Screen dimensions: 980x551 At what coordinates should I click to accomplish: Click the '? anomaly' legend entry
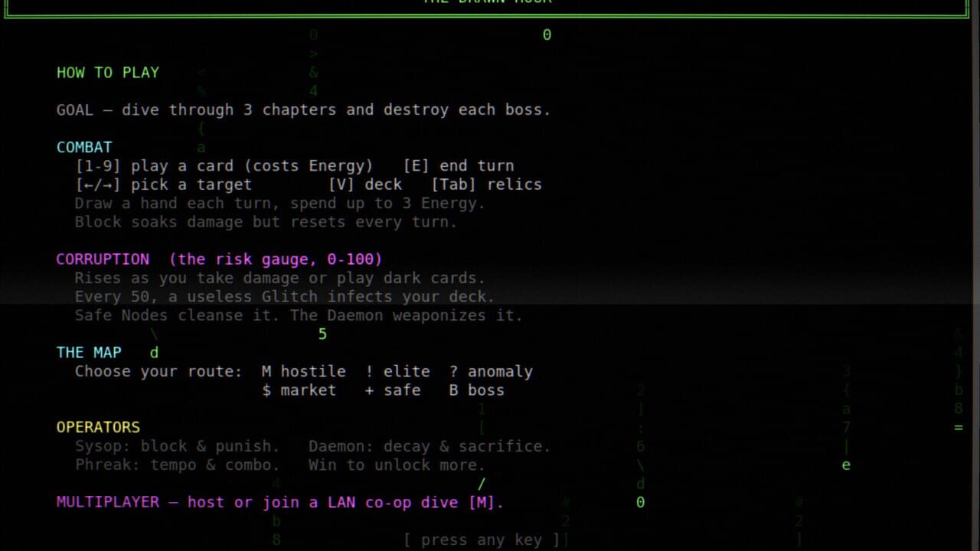[491, 372]
